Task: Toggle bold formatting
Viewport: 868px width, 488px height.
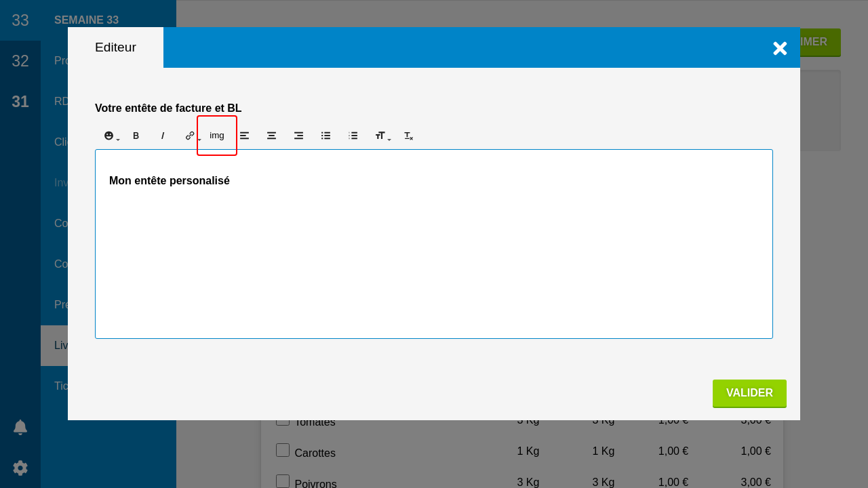Action: coord(136,136)
